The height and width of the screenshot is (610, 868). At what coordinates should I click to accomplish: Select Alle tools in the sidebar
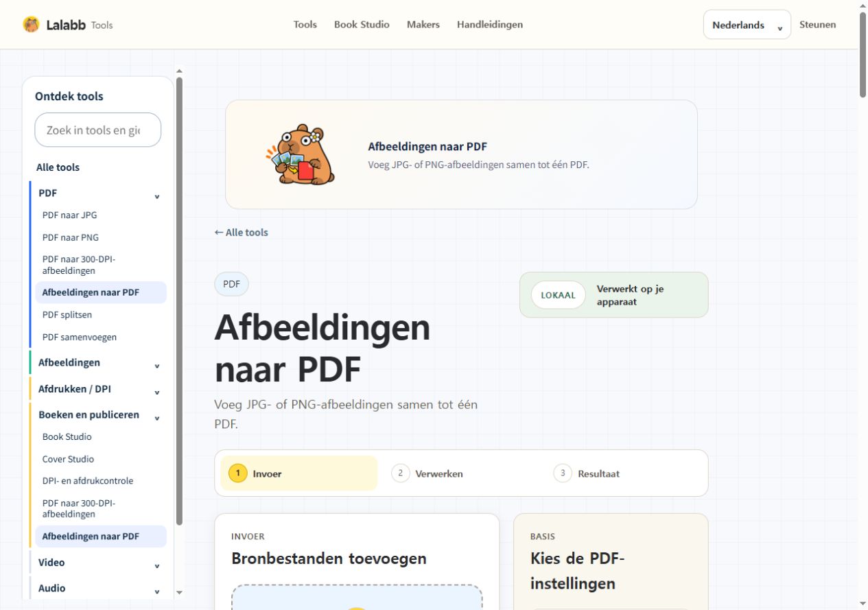[x=58, y=167]
